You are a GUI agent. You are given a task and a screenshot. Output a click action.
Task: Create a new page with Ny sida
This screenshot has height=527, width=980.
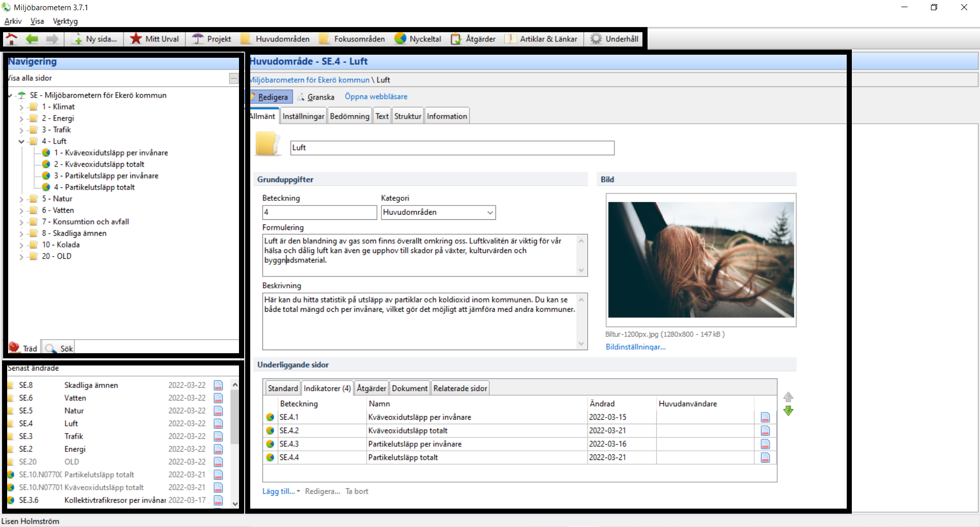(95, 39)
